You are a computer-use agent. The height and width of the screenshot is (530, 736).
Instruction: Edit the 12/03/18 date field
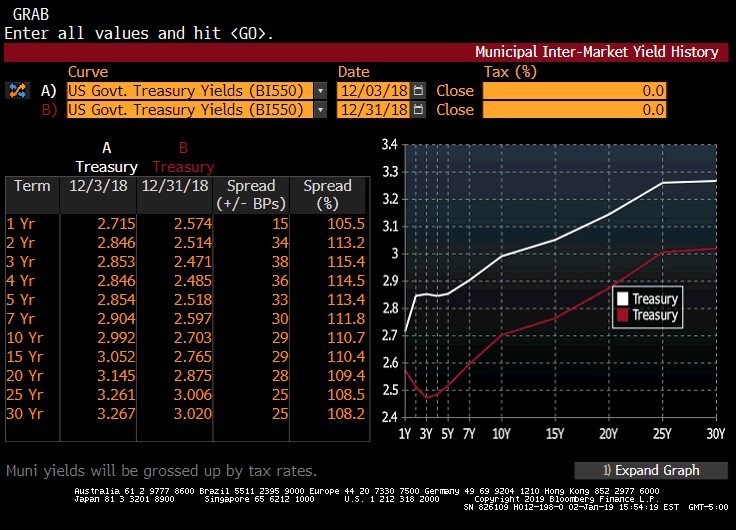[374, 90]
